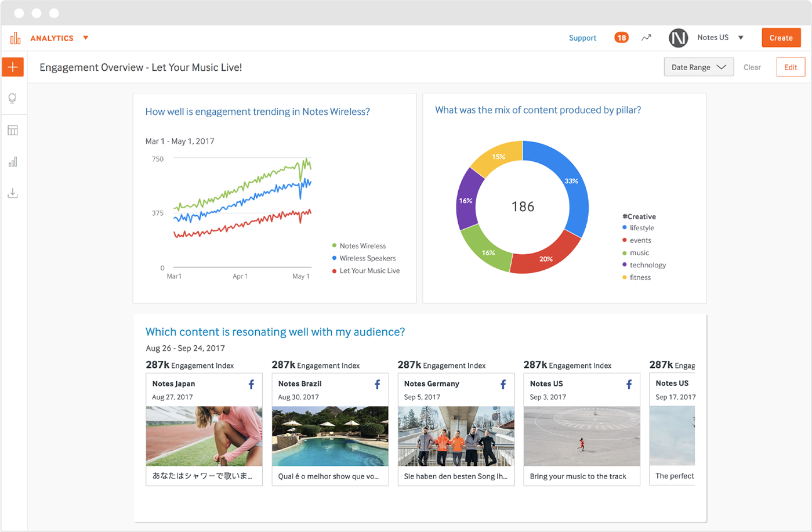Click Facebook icon on Notes Germany card

pyautogui.click(x=503, y=384)
